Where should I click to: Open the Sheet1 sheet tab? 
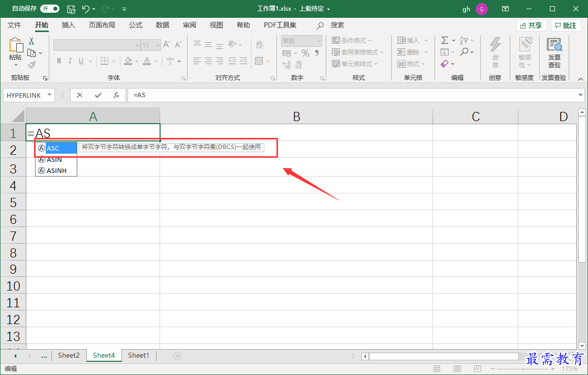138,356
